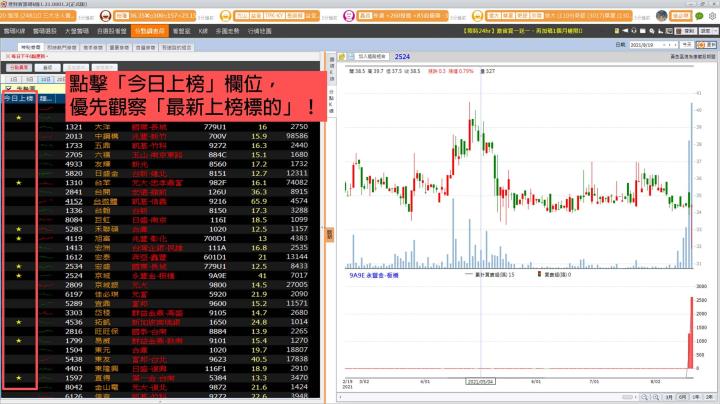Select the 5283 禾聯碩 row

click(x=161, y=229)
